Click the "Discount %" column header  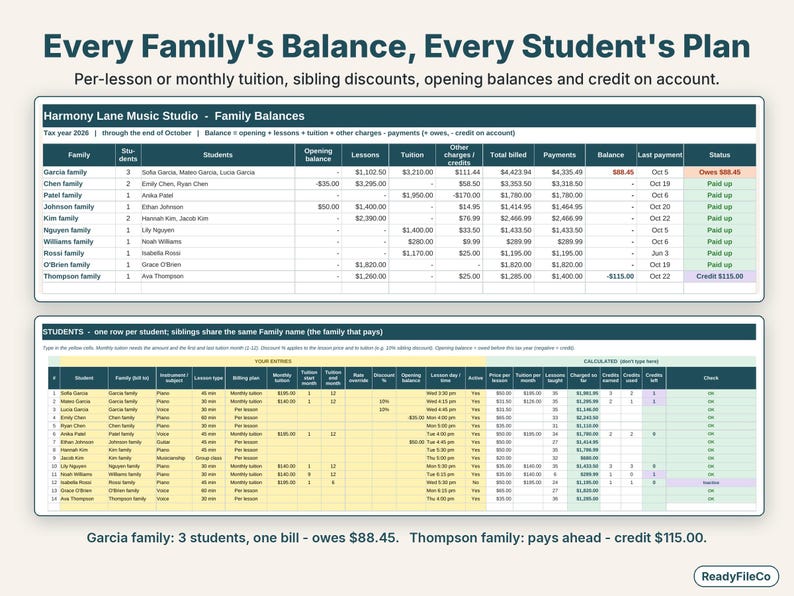(x=384, y=378)
